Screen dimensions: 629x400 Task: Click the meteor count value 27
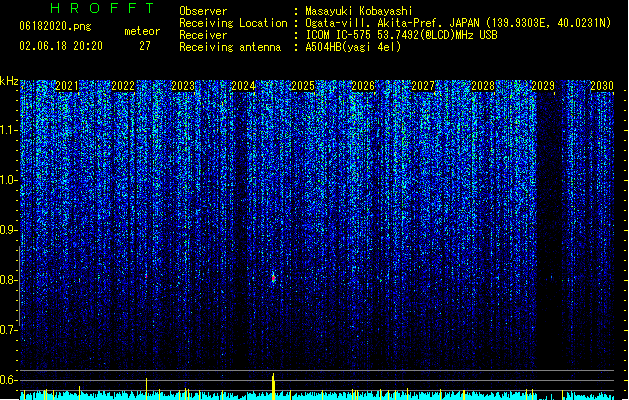click(145, 46)
